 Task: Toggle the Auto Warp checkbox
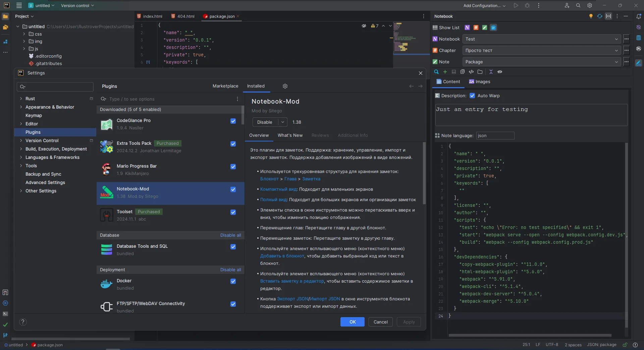click(472, 96)
